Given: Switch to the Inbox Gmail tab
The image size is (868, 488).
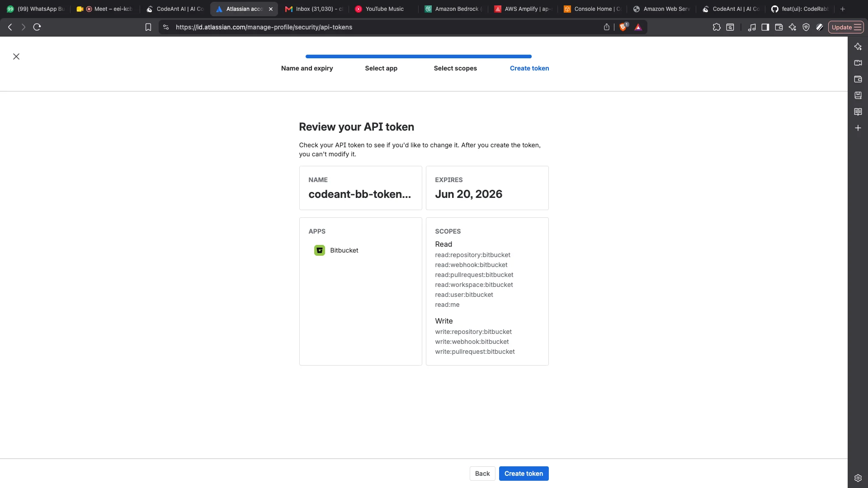Looking at the screenshot, I should (314, 9).
